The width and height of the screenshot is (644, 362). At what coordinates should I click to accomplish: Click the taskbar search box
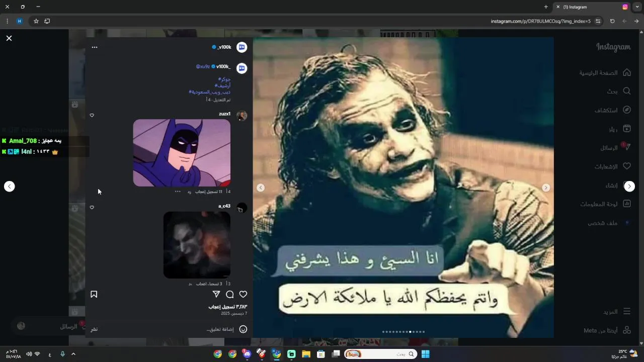coord(381,354)
